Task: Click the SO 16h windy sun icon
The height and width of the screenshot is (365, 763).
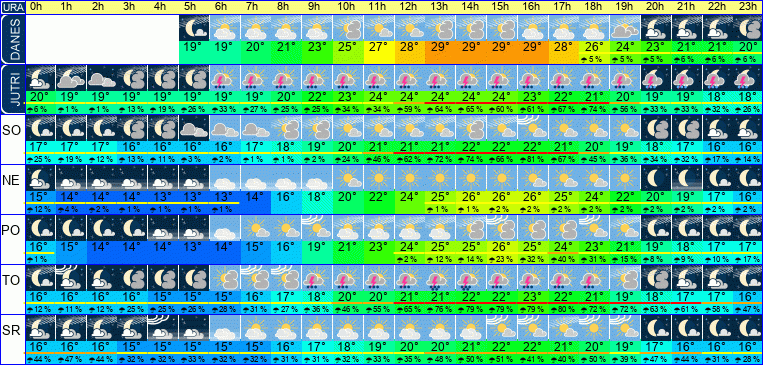Action: [x=533, y=128]
